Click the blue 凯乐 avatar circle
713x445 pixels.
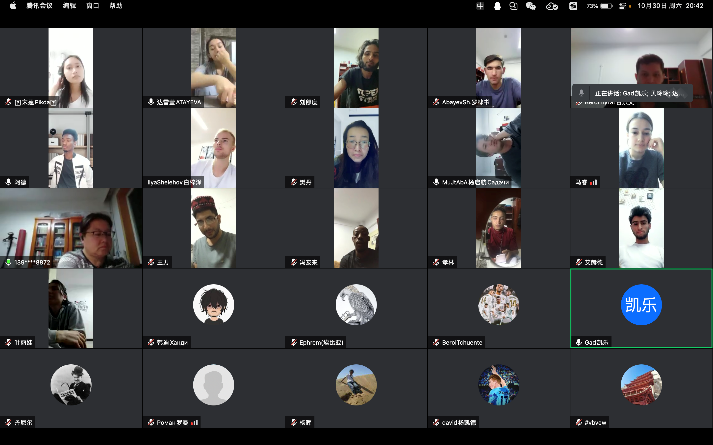pyautogui.click(x=641, y=304)
